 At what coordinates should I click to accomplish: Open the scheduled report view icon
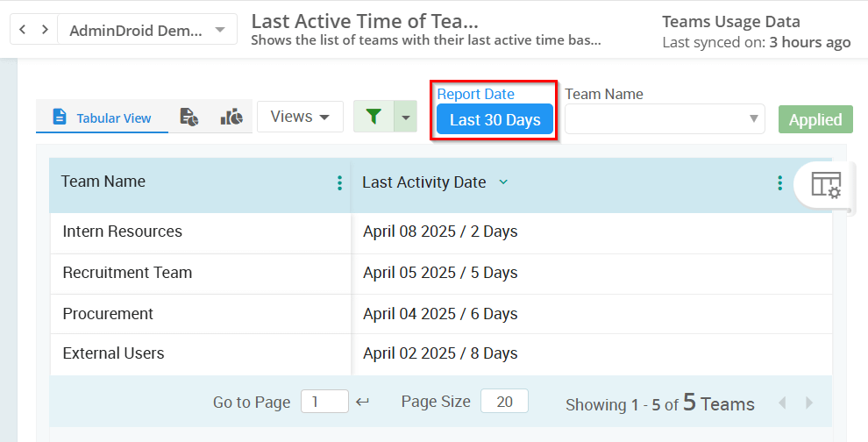(x=189, y=117)
